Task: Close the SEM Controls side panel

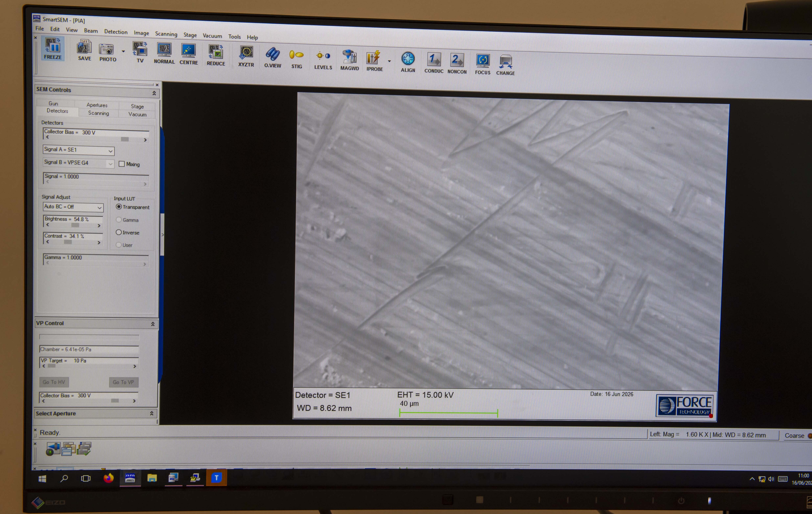Action: tap(157, 85)
